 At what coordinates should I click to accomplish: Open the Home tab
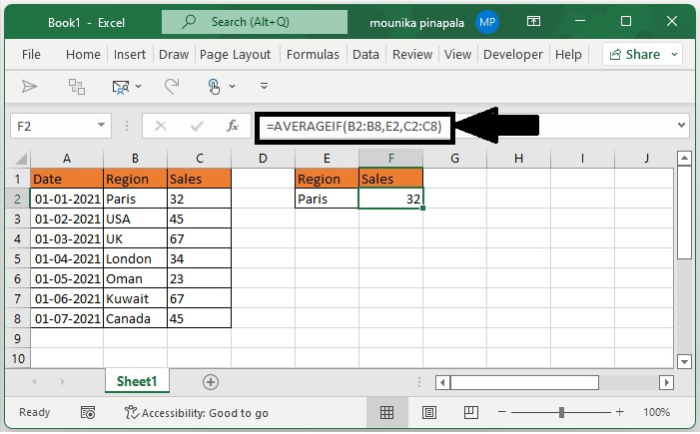(x=83, y=54)
